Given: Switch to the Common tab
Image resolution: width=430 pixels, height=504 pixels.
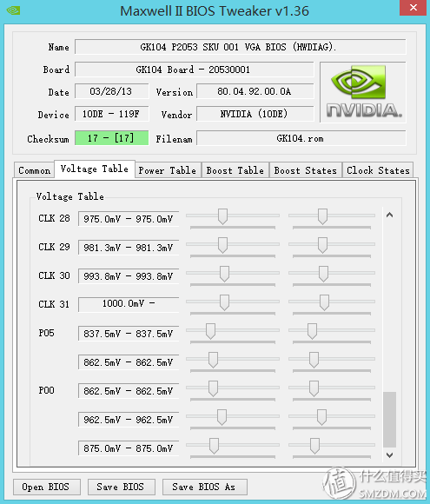Looking at the screenshot, I should click(x=35, y=170).
